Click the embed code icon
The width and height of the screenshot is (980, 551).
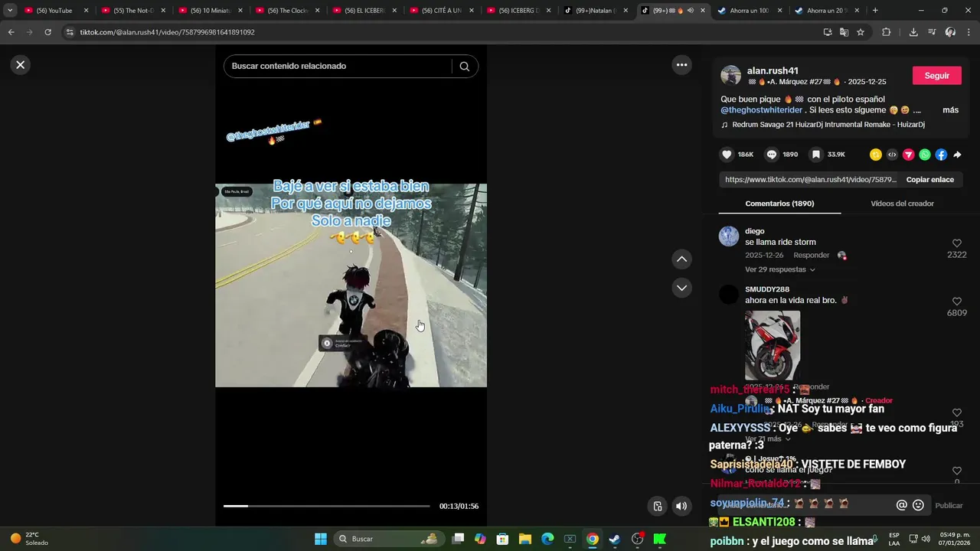tap(892, 155)
